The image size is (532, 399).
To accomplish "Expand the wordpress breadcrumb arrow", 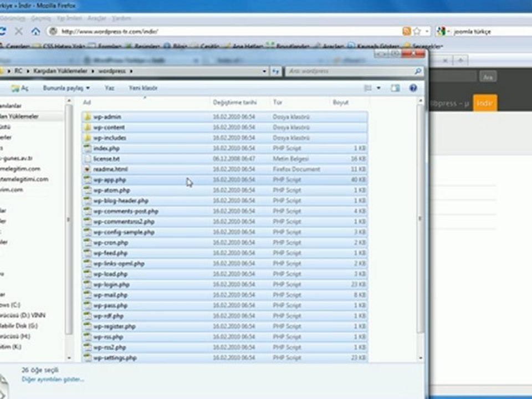I will [131, 71].
